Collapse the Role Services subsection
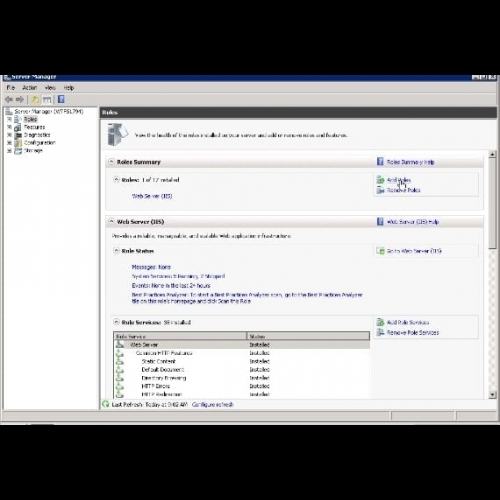The width and height of the screenshot is (500, 500). tap(116, 322)
